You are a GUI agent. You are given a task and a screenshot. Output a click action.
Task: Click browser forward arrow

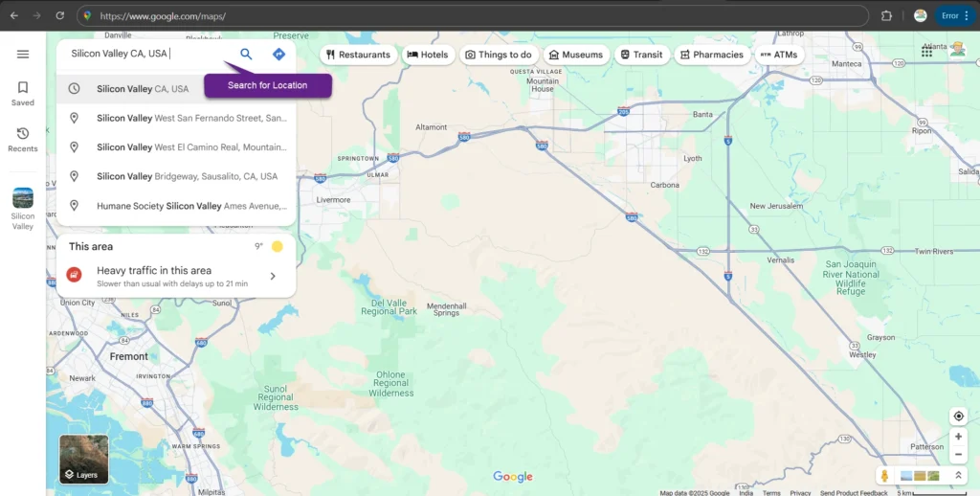click(x=37, y=15)
